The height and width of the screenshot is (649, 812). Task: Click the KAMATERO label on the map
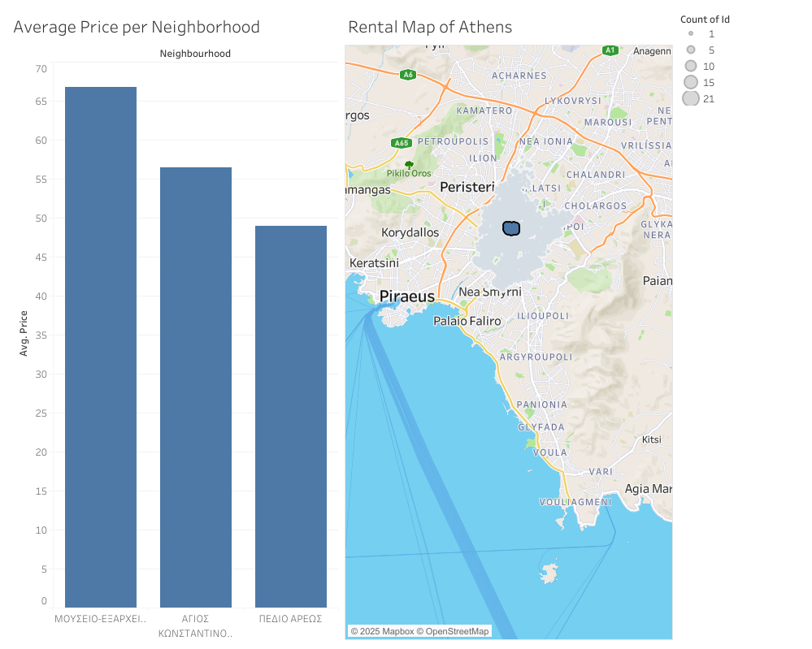[484, 110]
